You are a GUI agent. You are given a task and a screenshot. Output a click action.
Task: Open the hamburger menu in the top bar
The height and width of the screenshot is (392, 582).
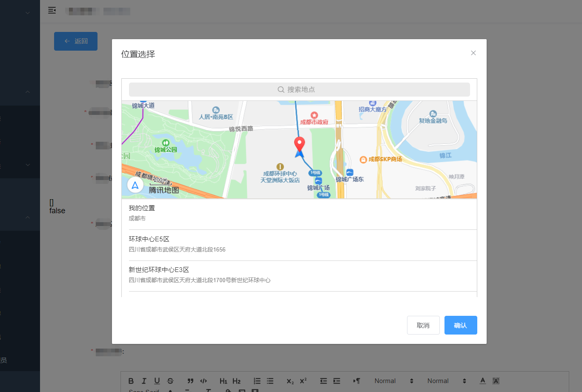coord(52,10)
